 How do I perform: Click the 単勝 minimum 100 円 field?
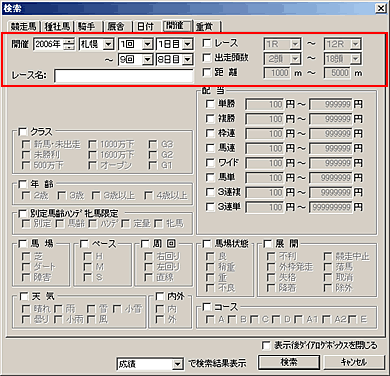pos(265,104)
